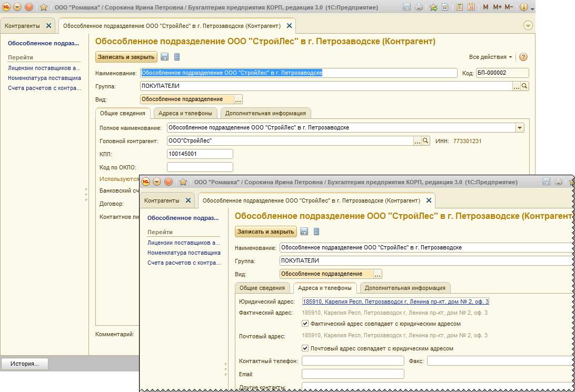Switch to the Общие сведения tab in front window
Image resolution: width=575 pixels, height=392 pixels.
pos(262,288)
